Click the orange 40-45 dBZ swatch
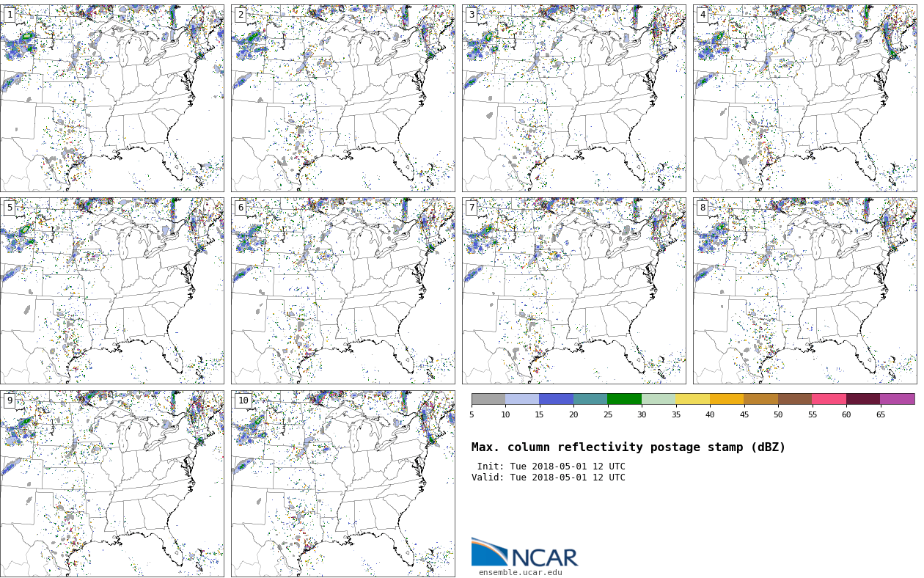 click(727, 399)
